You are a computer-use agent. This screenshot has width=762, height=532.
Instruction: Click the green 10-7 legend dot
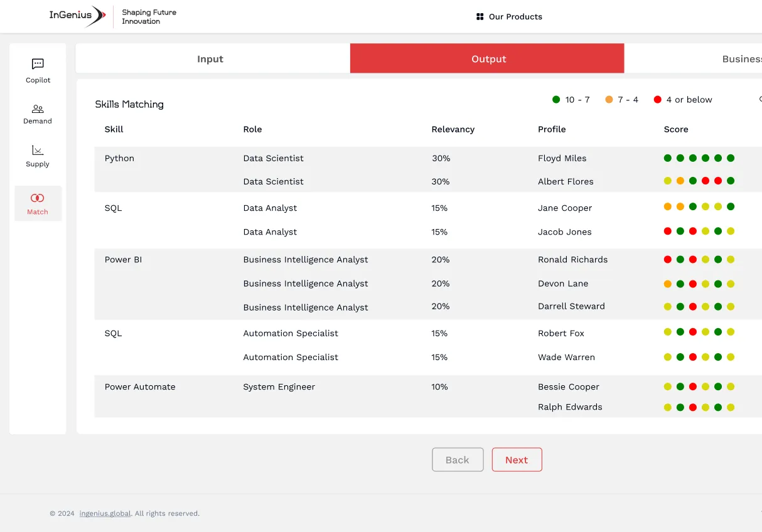(555, 99)
